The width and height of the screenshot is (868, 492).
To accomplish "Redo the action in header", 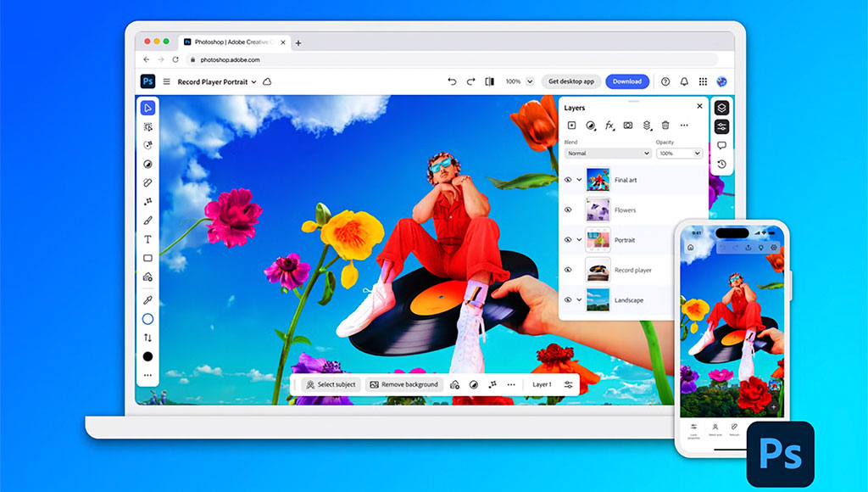I will (x=470, y=81).
